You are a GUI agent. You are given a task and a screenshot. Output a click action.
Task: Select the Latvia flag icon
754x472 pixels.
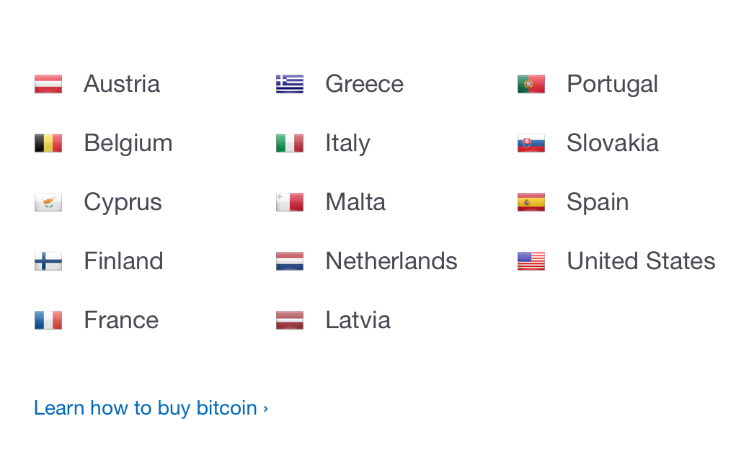tap(289, 321)
